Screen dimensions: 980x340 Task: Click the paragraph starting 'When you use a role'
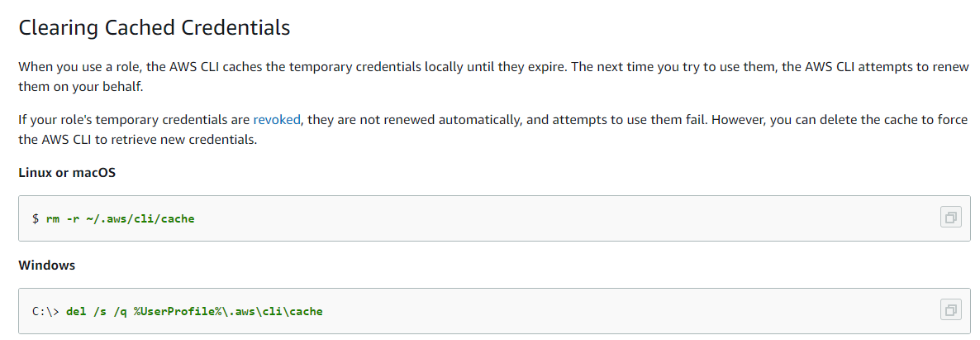(494, 76)
